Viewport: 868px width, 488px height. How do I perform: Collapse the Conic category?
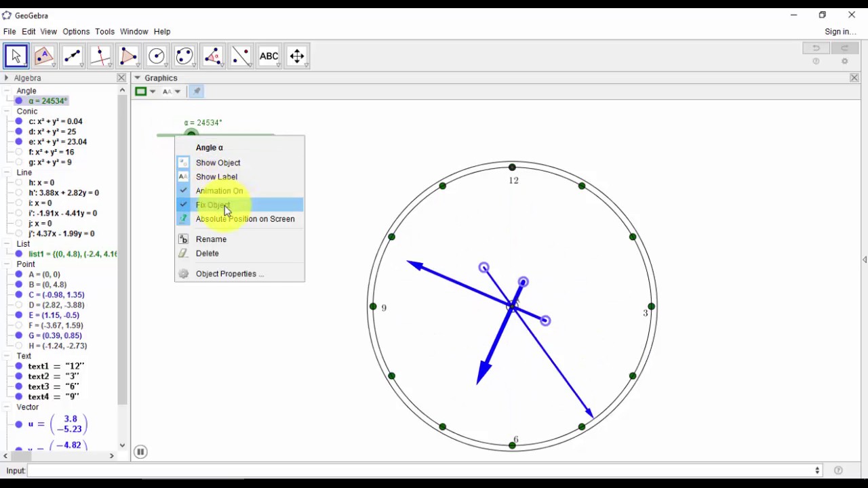7,111
